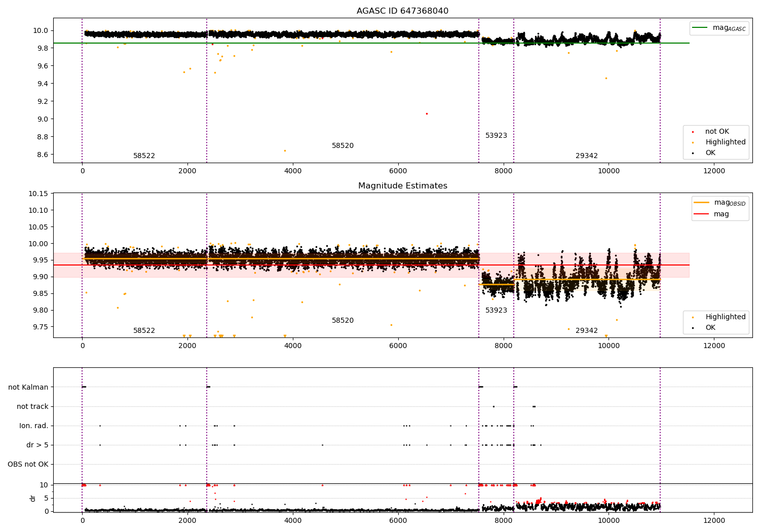Screen dimensions: 760x532
Task: Click OBSID label 53923 in the AGASC plot
Action: [496, 136]
